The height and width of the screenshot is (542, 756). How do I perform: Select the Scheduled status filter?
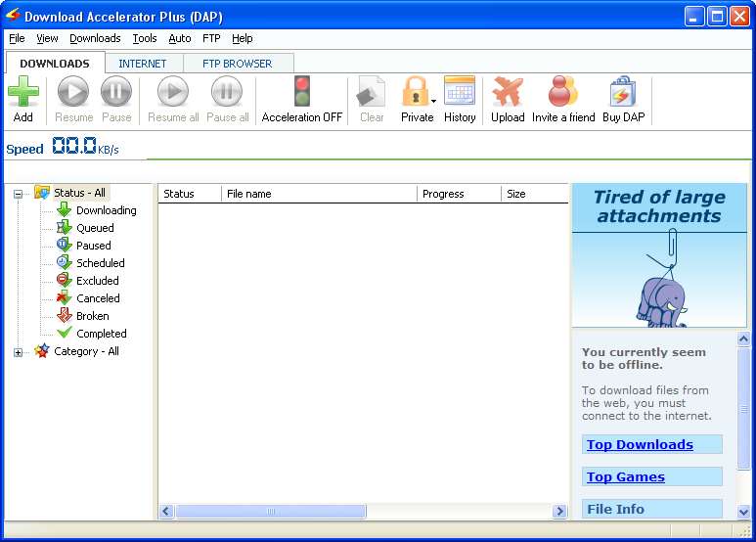coord(101,263)
